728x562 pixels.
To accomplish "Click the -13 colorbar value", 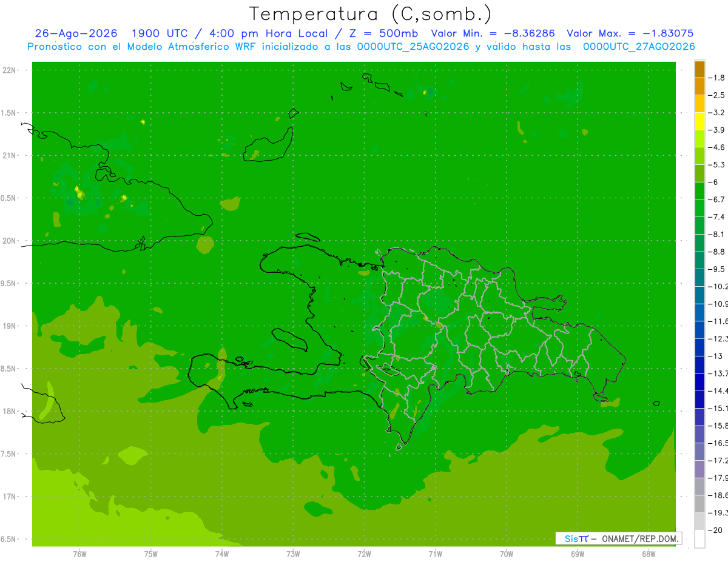I will [715, 356].
